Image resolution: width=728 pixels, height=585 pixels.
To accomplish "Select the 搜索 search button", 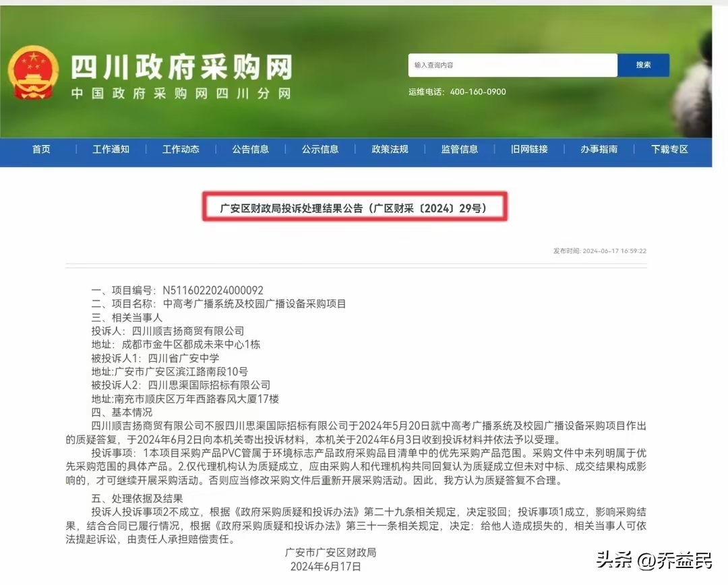I will (642, 65).
